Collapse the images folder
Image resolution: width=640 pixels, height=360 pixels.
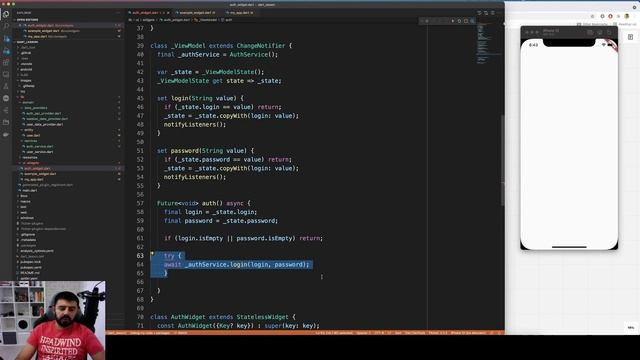(26, 80)
